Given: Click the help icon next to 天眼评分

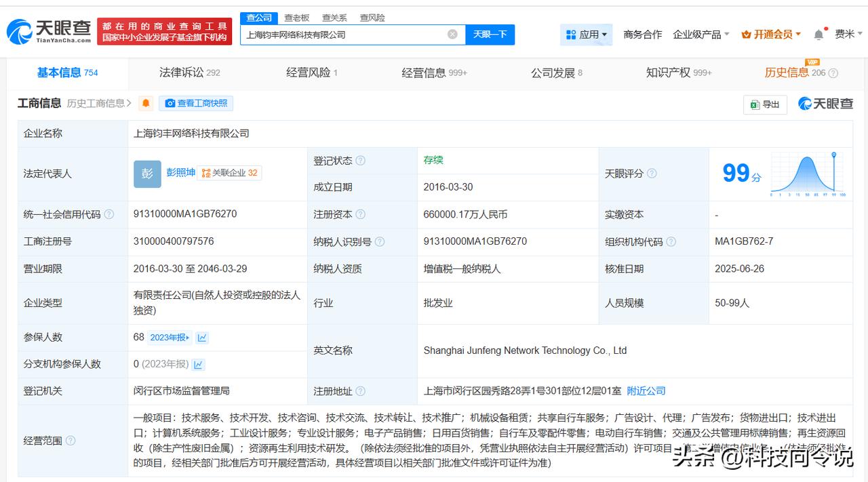Looking at the screenshot, I should click(652, 174).
